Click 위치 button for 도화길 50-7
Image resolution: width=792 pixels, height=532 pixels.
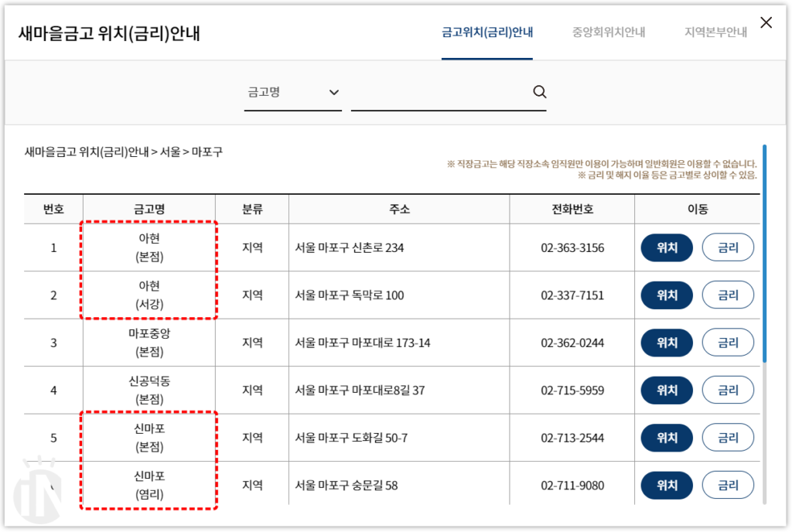click(x=667, y=438)
